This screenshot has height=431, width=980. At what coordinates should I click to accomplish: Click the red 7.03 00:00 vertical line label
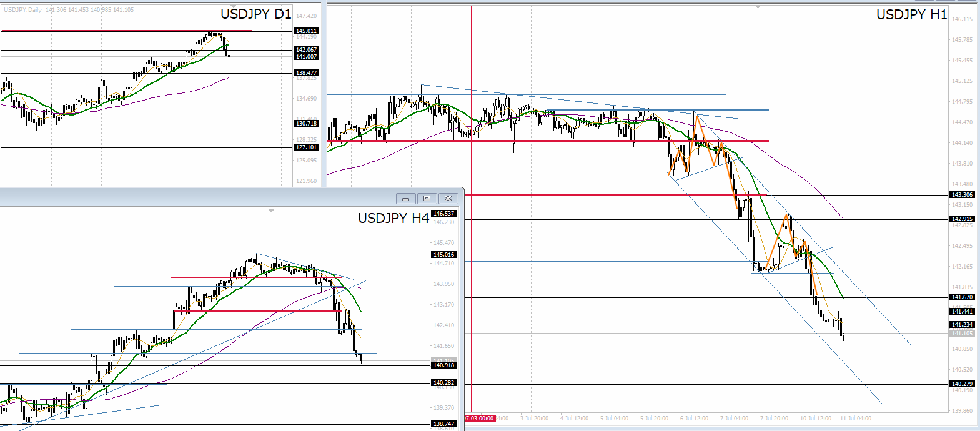click(x=480, y=418)
